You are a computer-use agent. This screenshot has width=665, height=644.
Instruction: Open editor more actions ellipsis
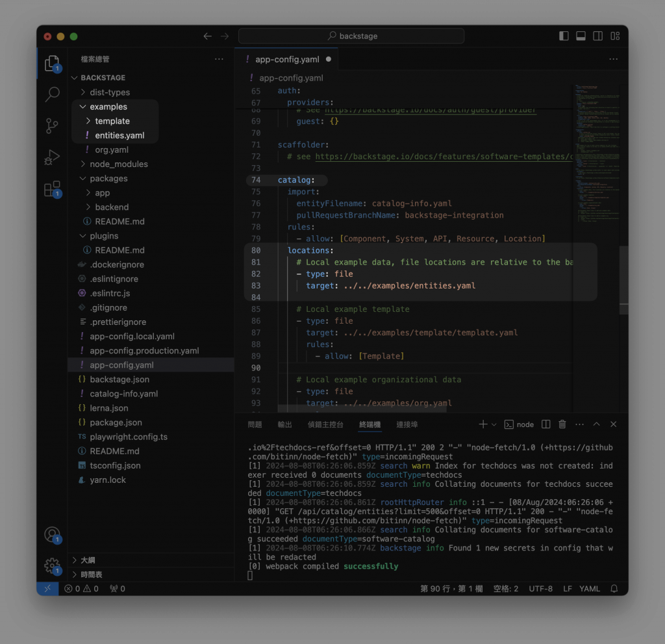pos(613,59)
